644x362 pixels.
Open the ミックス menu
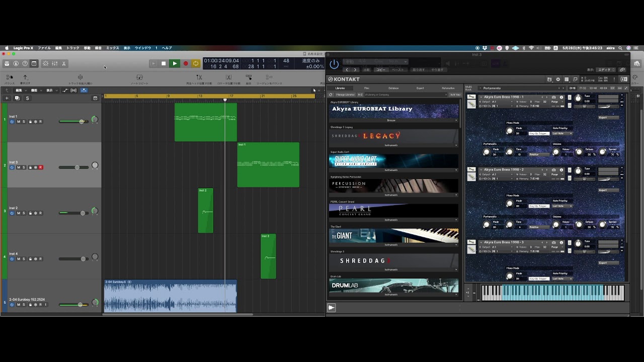pos(113,48)
